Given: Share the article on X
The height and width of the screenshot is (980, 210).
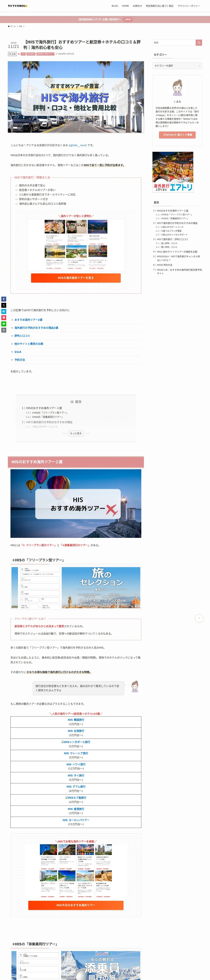Looking at the screenshot, I should (4, 305).
